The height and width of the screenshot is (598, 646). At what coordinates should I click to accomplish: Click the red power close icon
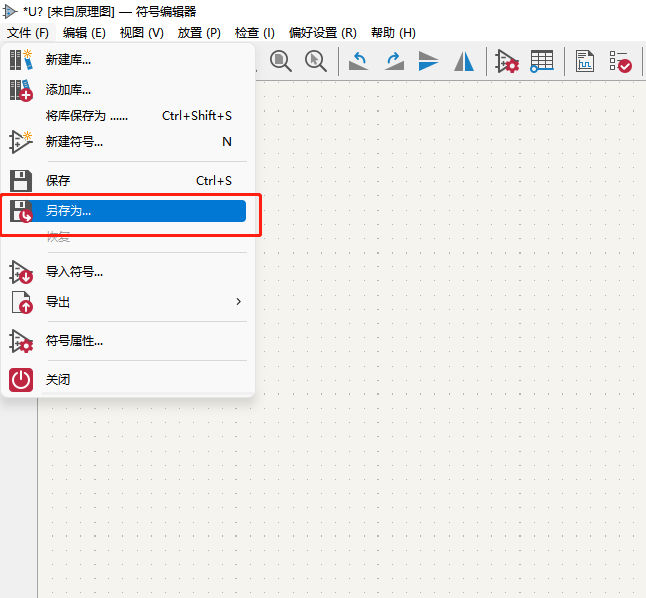21,380
